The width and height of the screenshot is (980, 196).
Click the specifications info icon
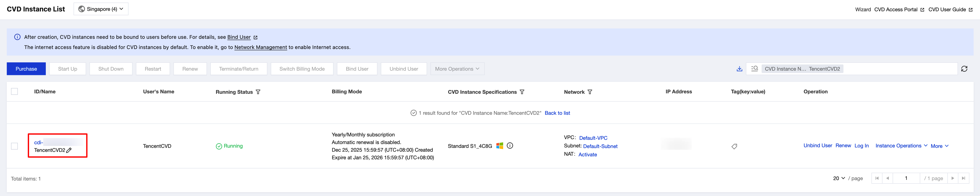[x=510, y=146]
